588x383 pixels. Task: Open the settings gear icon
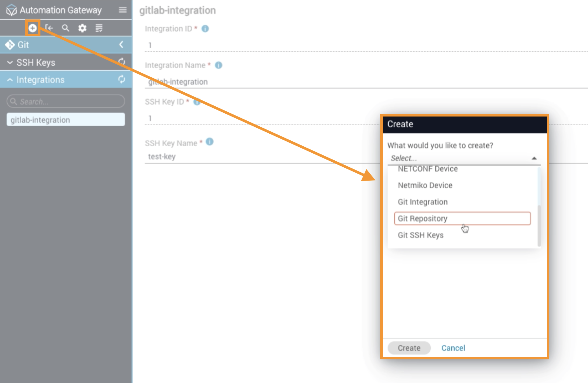(x=82, y=28)
